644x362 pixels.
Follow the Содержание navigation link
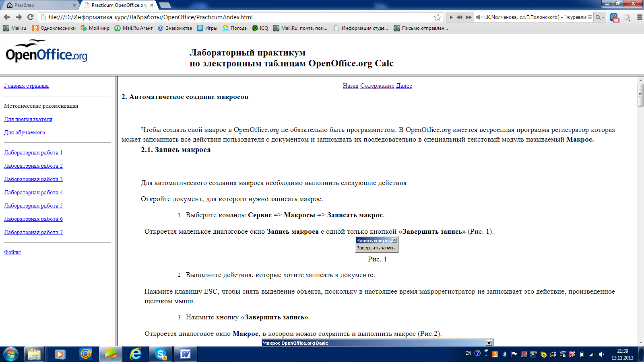(377, 86)
